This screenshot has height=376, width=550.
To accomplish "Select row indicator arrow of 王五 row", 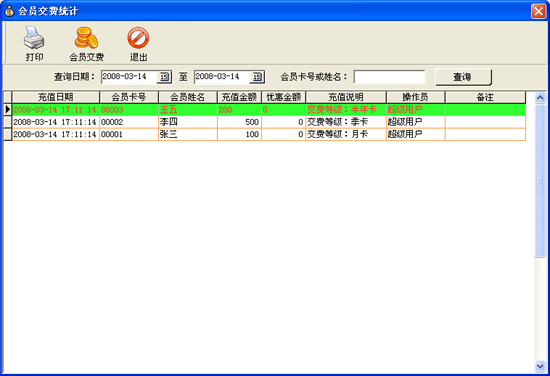I will 7,109.
